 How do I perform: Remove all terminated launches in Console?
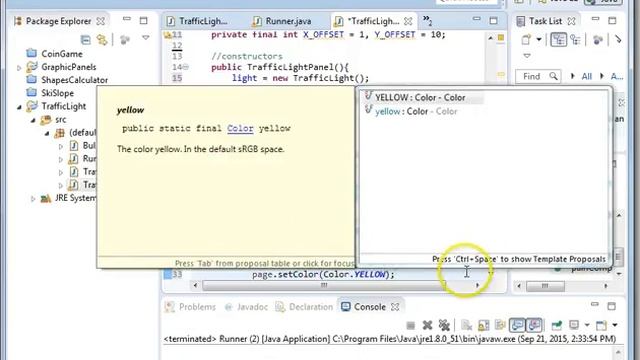(444, 325)
